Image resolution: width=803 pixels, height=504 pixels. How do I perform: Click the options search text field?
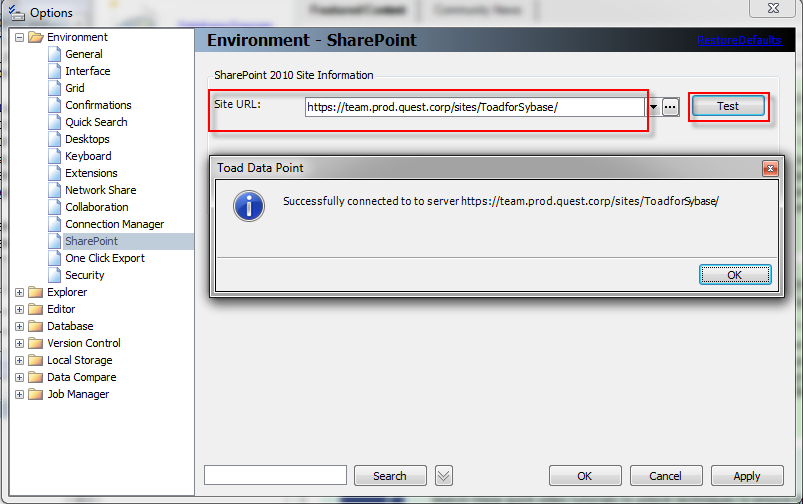276,475
